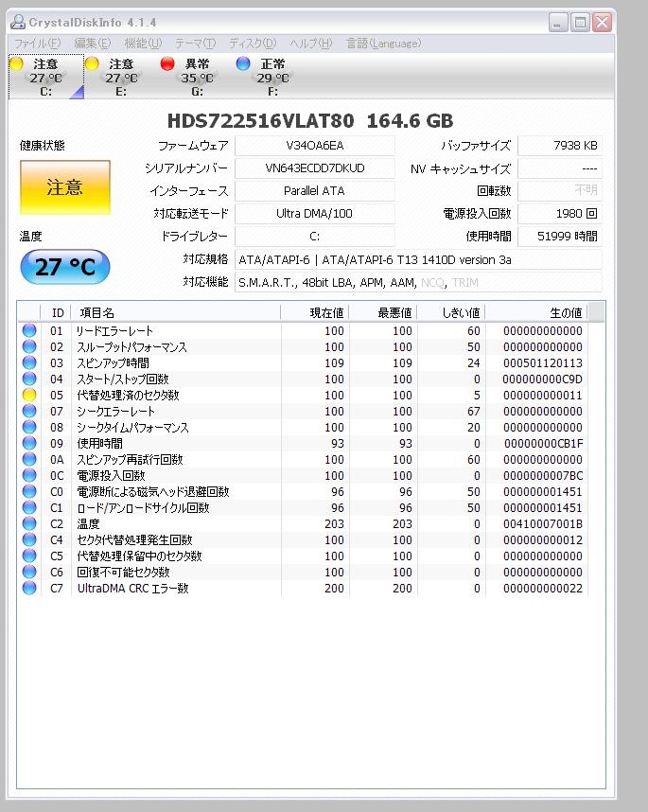
Task: Click the 27 °C temperature indicator
Action: coord(65,267)
